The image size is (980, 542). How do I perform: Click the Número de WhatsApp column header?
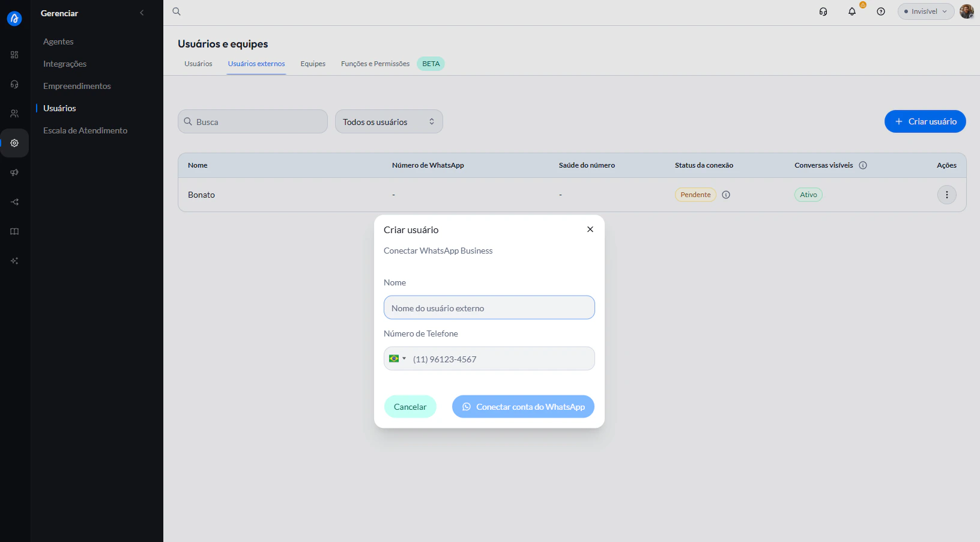pos(428,165)
